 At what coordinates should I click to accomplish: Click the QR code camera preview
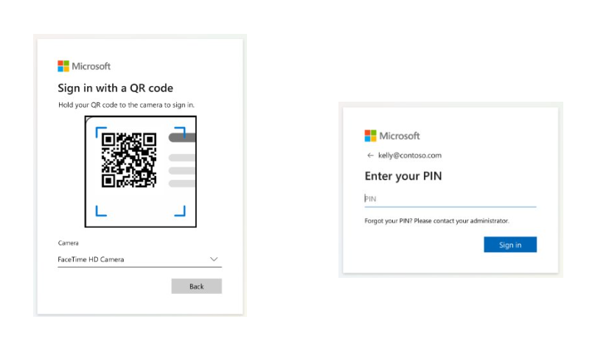pos(140,172)
